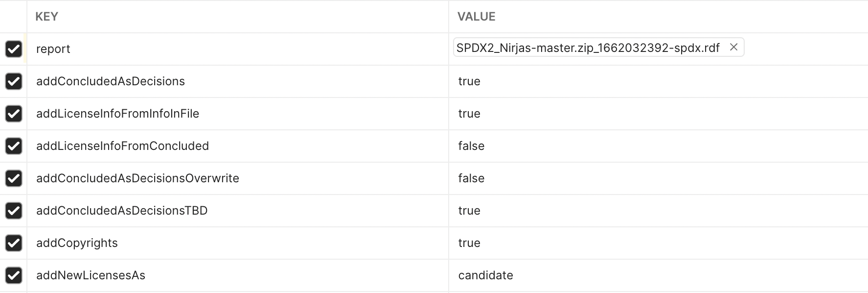The image size is (868, 293).
Task: Sort by the VALUE column header
Action: [476, 16]
